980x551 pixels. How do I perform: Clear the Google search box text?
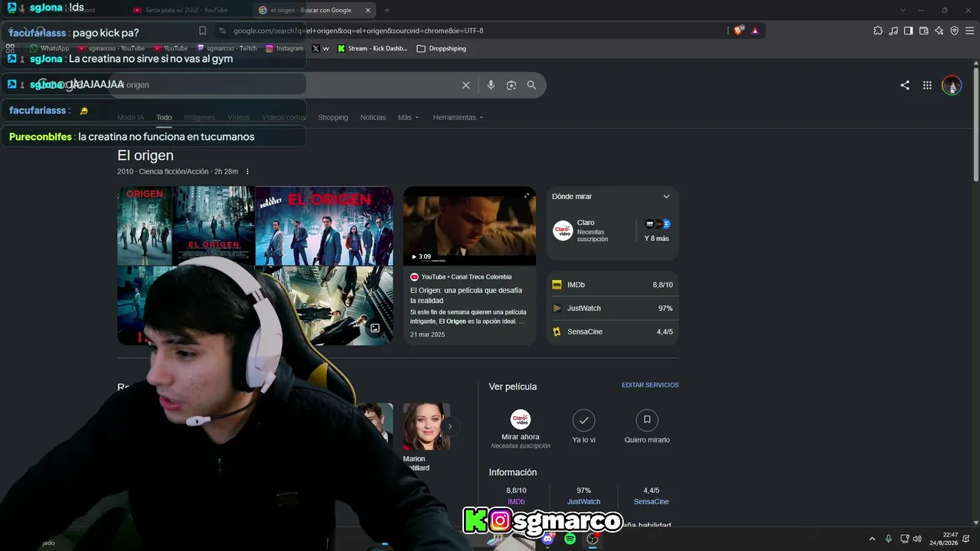(465, 85)
